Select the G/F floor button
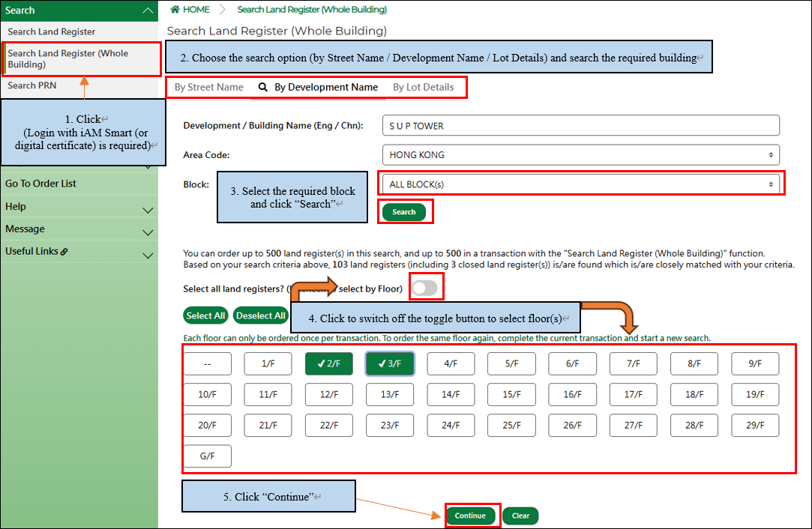812x529 pixels. click(207, 456)
